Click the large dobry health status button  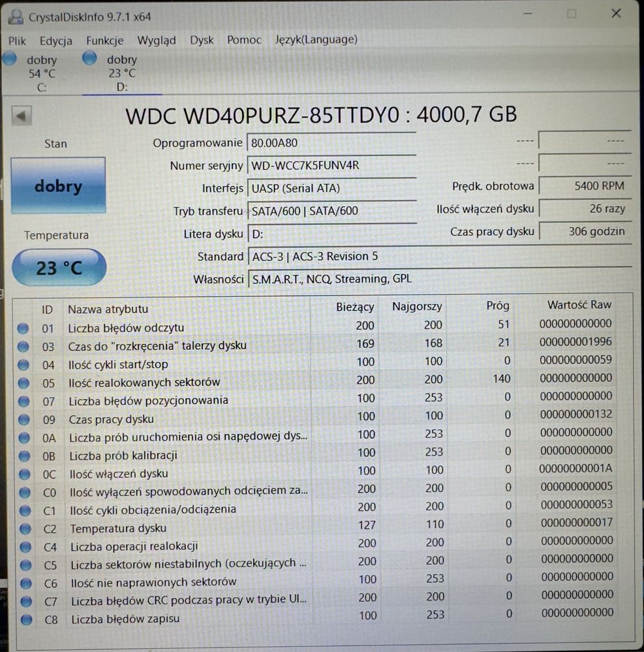pos(58,185)
